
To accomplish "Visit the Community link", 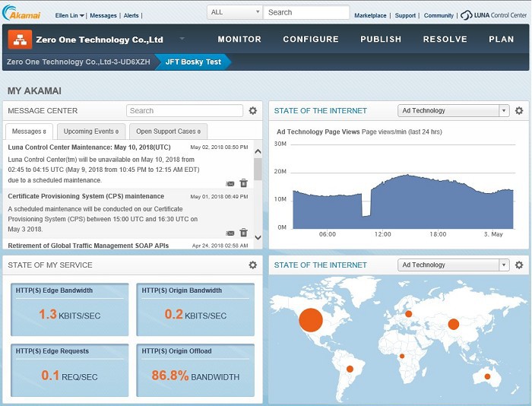I will pos(439,16).
